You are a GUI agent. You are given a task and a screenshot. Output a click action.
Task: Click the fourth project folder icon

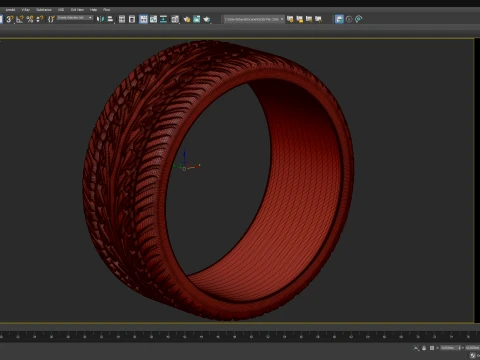[x=318, y=19]
